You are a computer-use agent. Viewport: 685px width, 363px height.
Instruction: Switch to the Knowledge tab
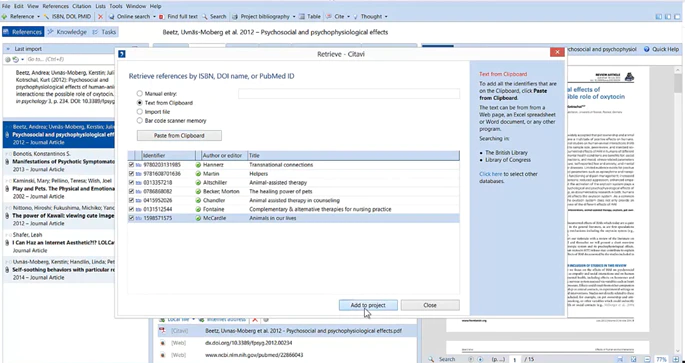67,32
